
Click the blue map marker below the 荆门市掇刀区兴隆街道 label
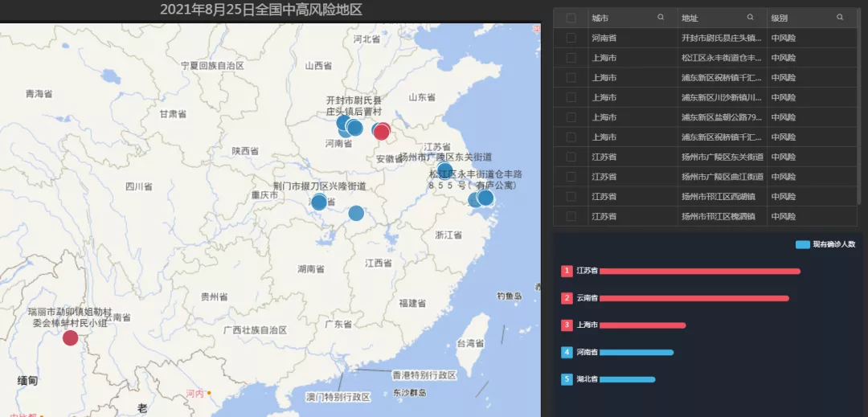(x=319, y=202)
